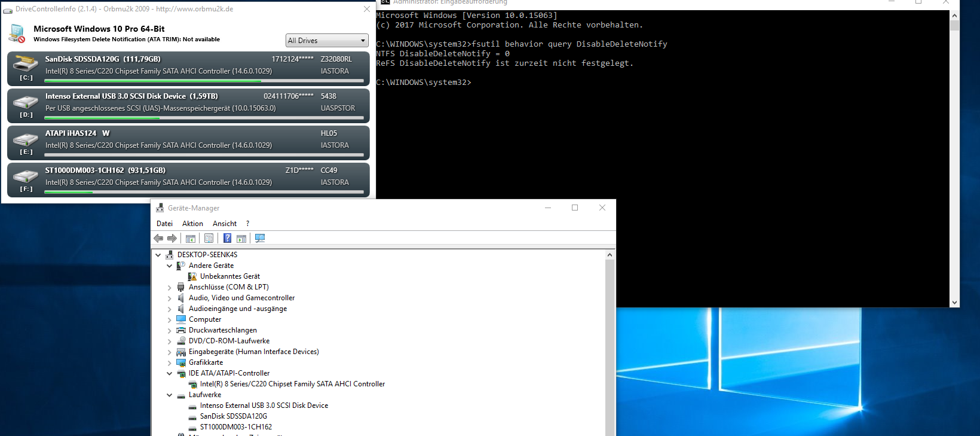
Task: Collapse the DESKTOP-SEENK4S root node
Action: coord(158,255)
